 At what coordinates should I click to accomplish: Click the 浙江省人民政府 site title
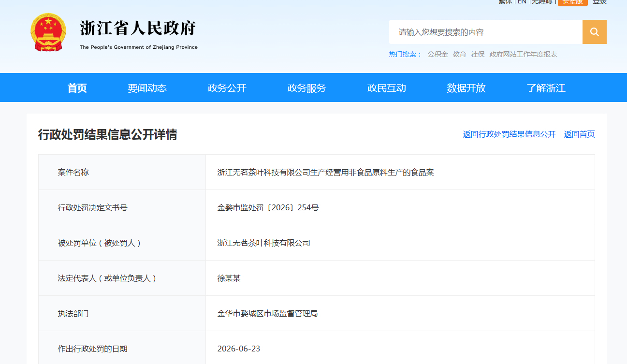tap(138, 29)
